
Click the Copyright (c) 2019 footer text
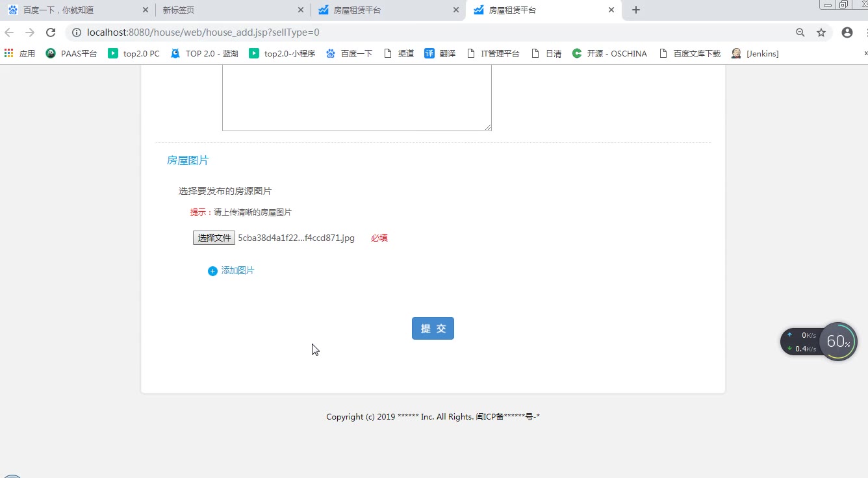point(433,417)
